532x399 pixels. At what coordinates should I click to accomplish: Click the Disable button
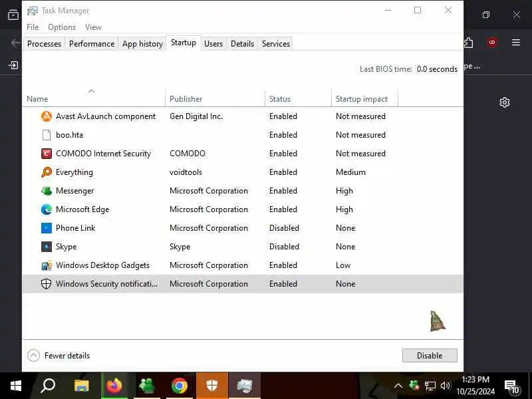430,356
